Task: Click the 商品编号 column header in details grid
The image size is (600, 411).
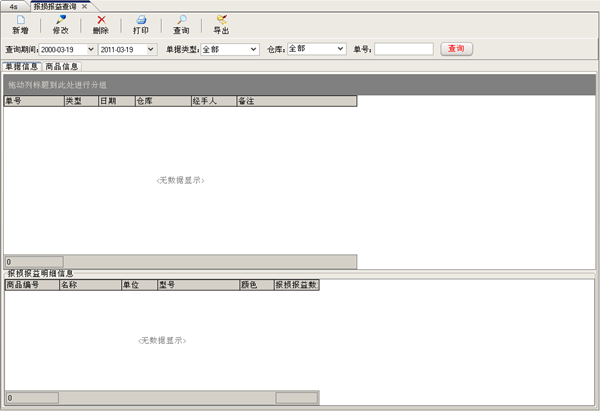Action: click(30, 284)
